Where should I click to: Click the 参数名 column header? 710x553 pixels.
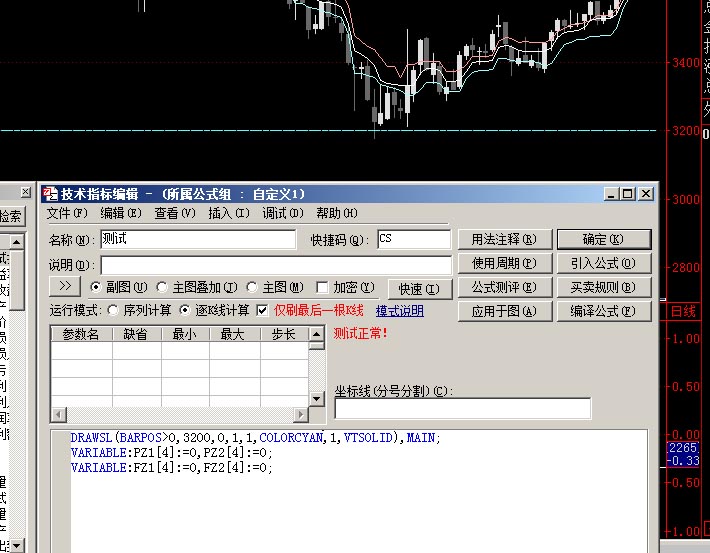pos(81,334)
